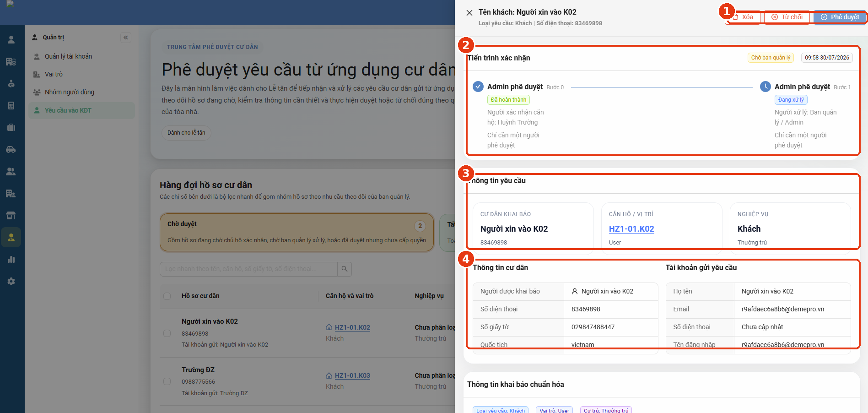Open the two-people users icon in sidebar

[11, 172]
